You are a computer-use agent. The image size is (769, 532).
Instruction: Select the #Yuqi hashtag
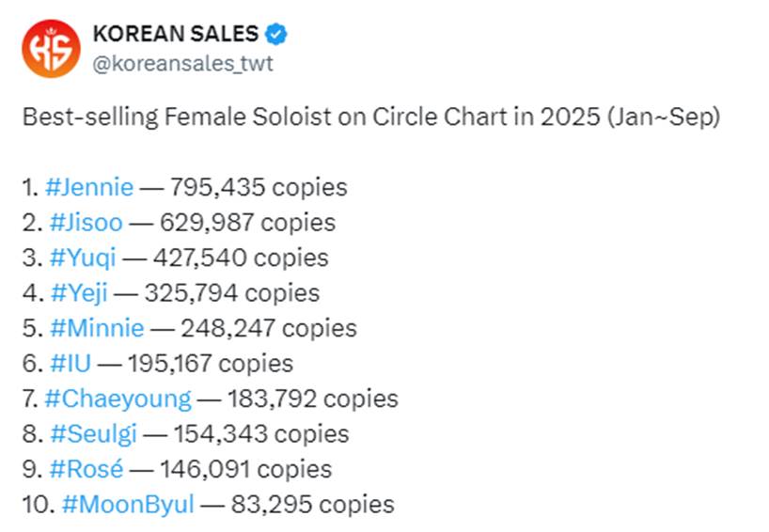(x=81, y=258)
